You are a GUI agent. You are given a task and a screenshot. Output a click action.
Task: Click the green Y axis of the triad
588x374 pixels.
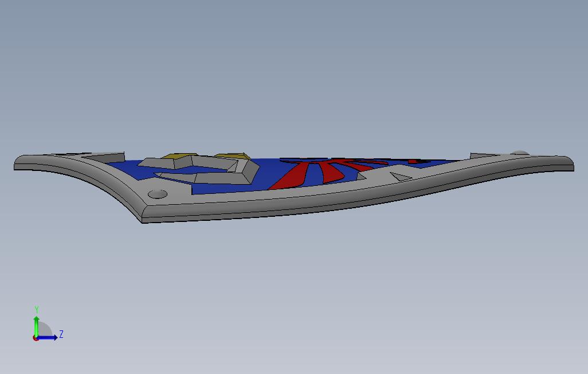(36, 326)
